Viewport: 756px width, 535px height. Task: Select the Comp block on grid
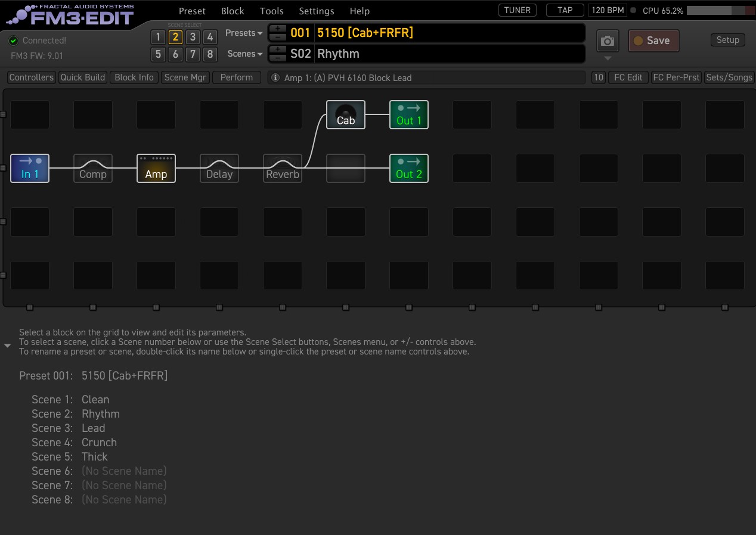tap(93, 168)
